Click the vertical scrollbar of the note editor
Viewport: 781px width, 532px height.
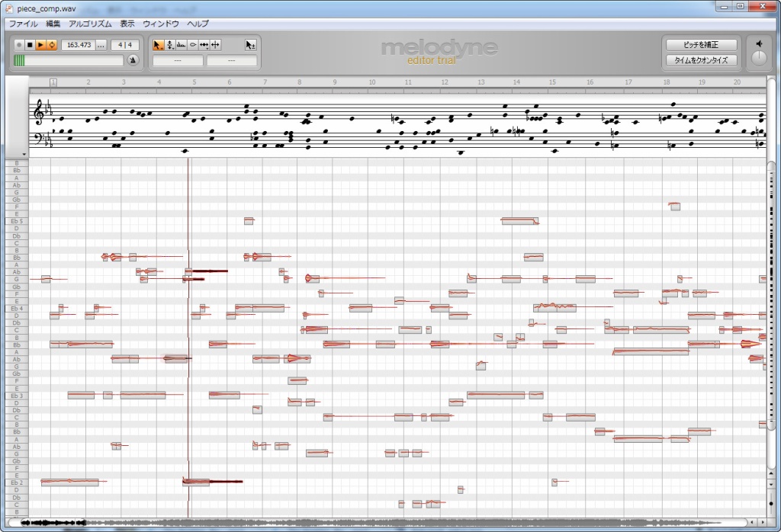click(771, 296)
